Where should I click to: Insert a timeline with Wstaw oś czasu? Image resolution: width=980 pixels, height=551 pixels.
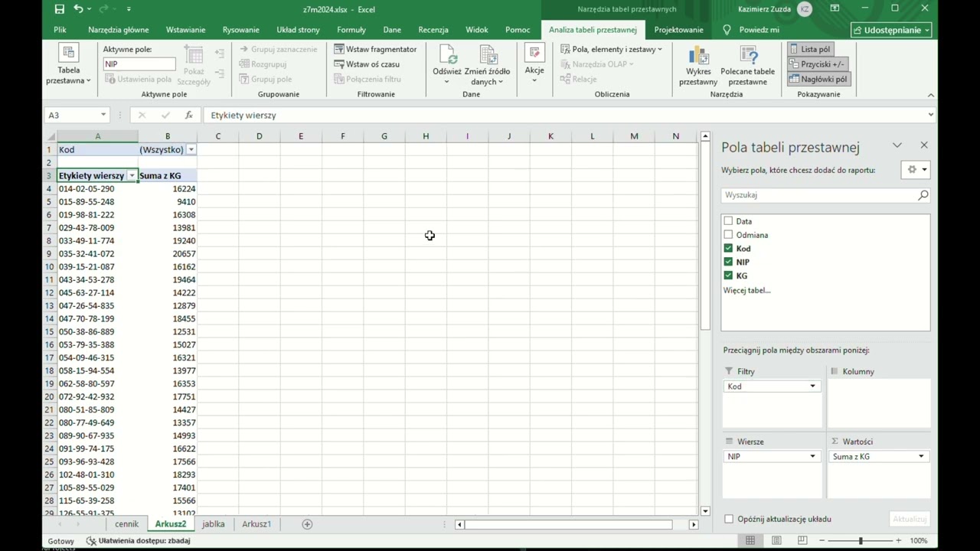coord(367,64)
